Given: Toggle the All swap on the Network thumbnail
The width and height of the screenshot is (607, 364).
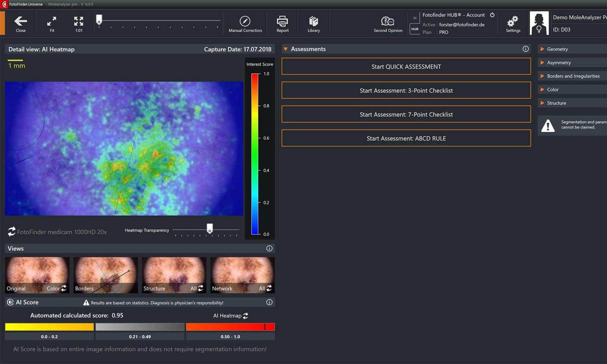Looking at the screenshot, I should click(269, 288).
